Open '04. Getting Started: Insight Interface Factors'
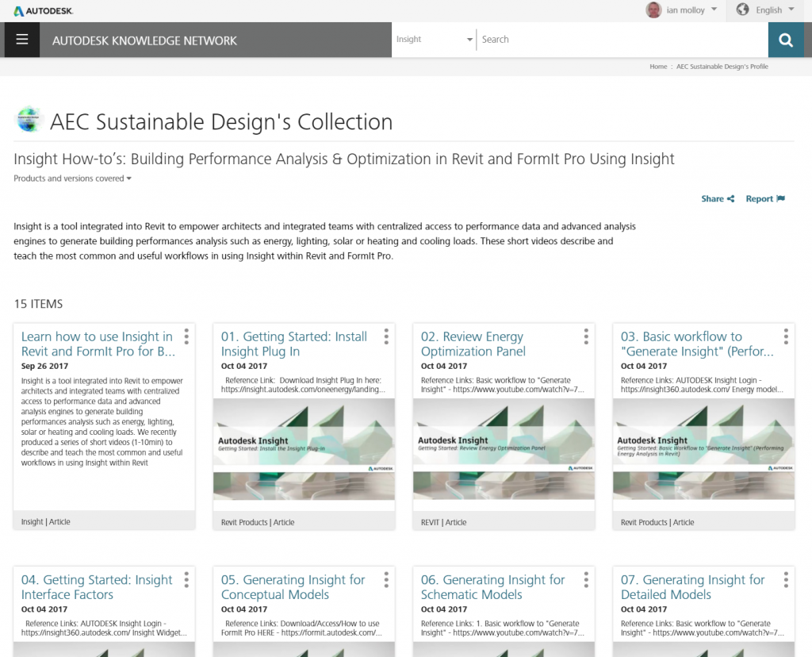Viewport: 812px width, 657px height. pyautogui.click(x=96, y=587)
